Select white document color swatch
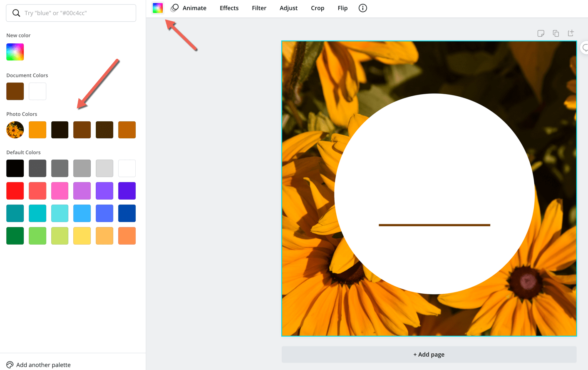Image resolution: width=588 pixels, height=370 pixels. [37, 91]
